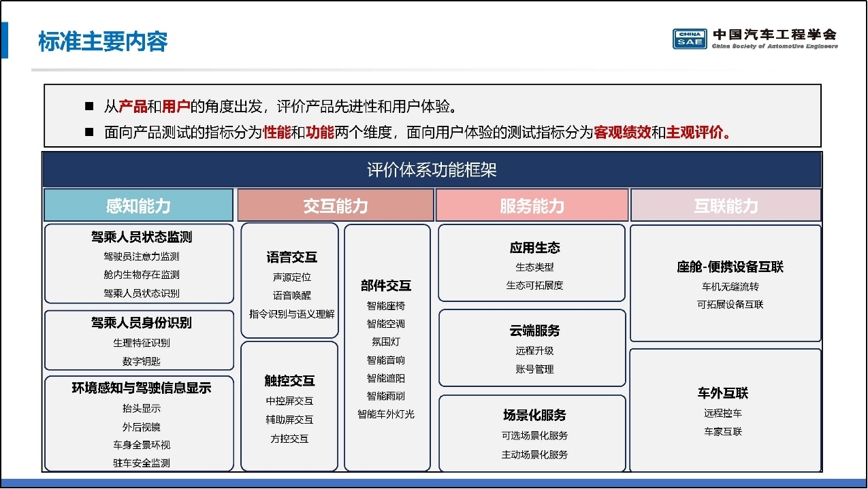Click the text 车机无缝流转

click(x=730, y=287)
